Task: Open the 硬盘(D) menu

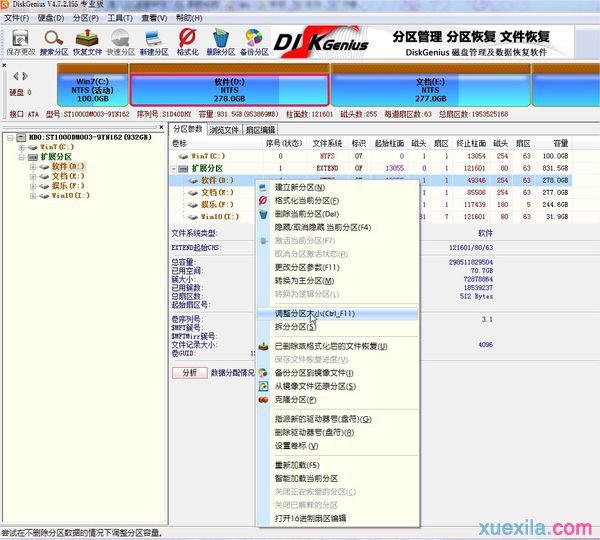Action: pyautogui.click(x=51, y=18)
